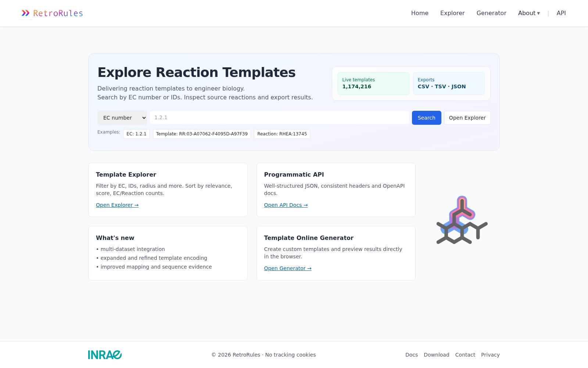Select the Template RR:03-A07062 example chip
The width and height of the screenshot is (588, 368).
tap(202, 134)
